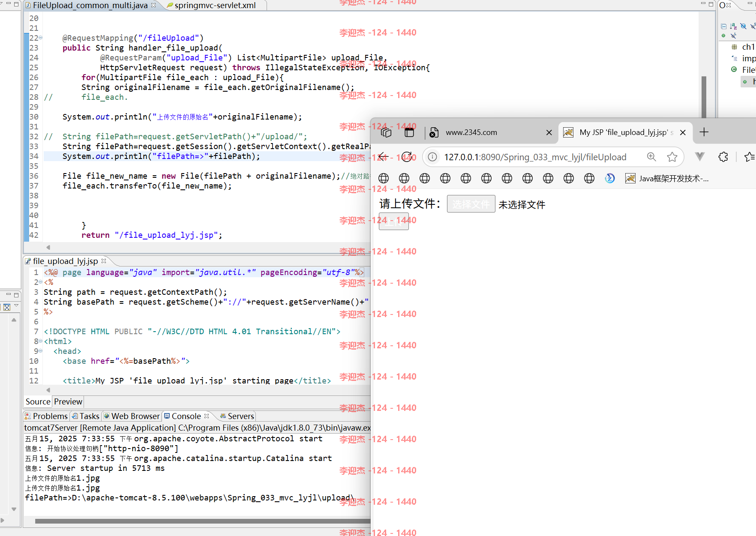Open the first globe bookmark in favorites bar

[x=384, y=178]
